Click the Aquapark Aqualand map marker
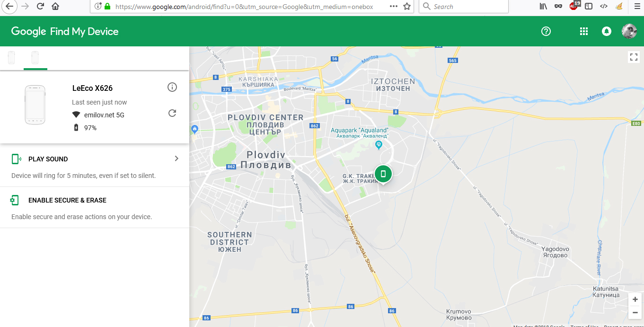Screen dimensions: 644x327 click(378, 144)
